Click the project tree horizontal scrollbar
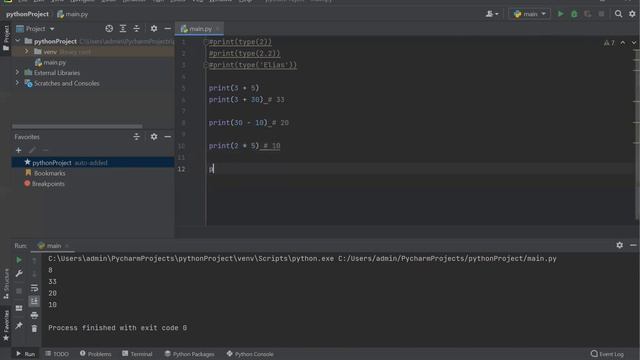640x360 pixels. coord(77,127)
